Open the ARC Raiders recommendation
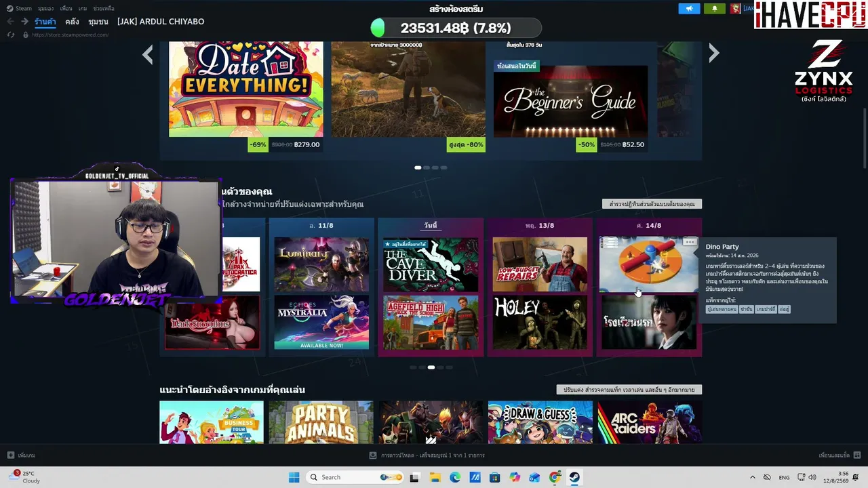The height and width of the screenshot is (488, 868). [x=650, y=422]
